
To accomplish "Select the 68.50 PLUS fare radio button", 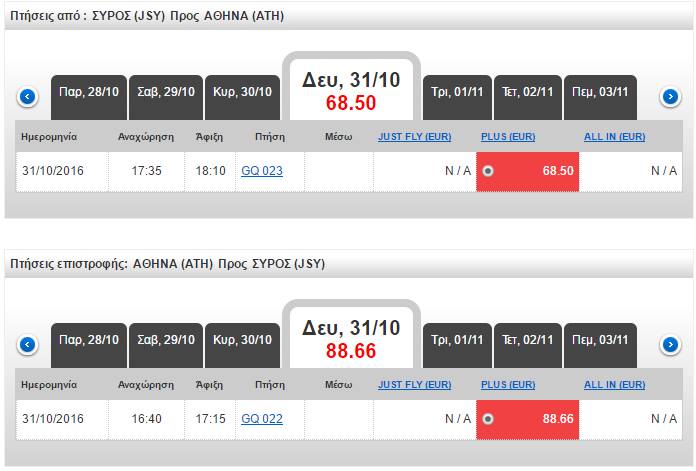I will [487, 171].
